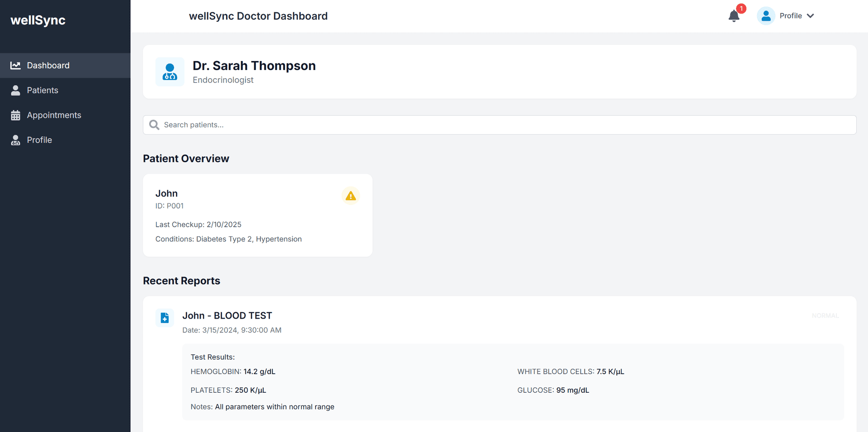Select the Dashboard chart icon in sidebar

[15, 65]
